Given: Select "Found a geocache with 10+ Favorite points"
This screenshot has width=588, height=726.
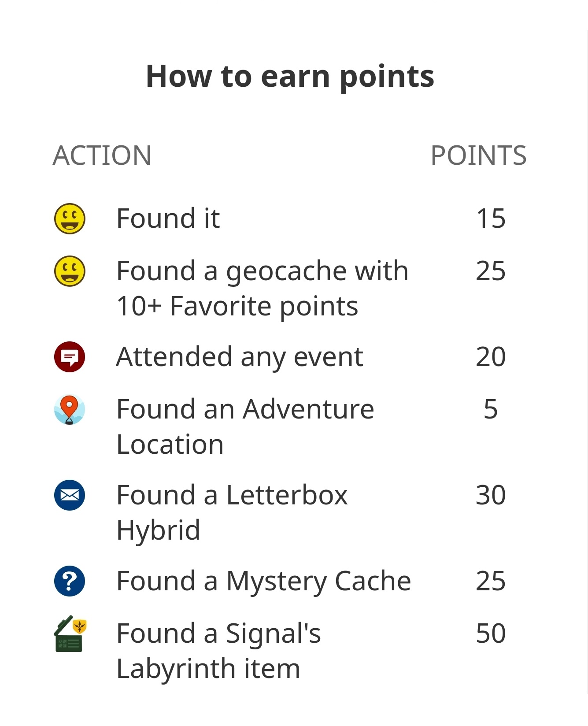Looking at the screenshot, I should (262, 288).
